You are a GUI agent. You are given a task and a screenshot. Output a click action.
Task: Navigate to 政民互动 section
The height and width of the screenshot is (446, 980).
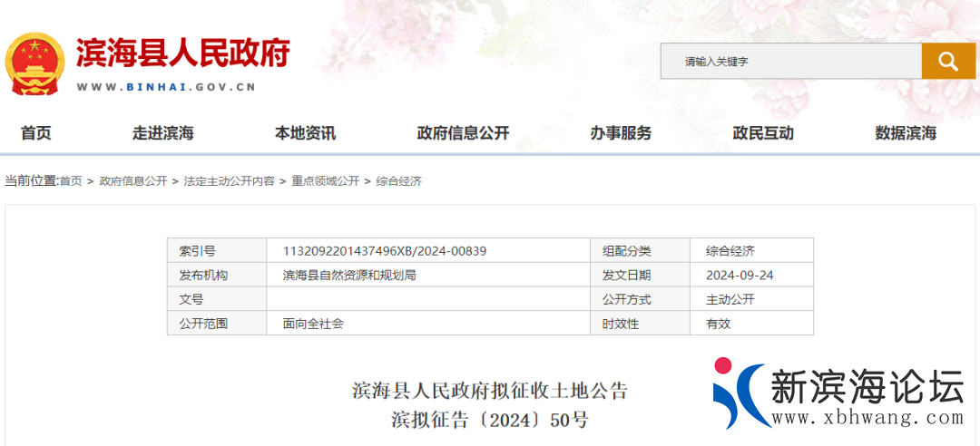coord(763,133)
